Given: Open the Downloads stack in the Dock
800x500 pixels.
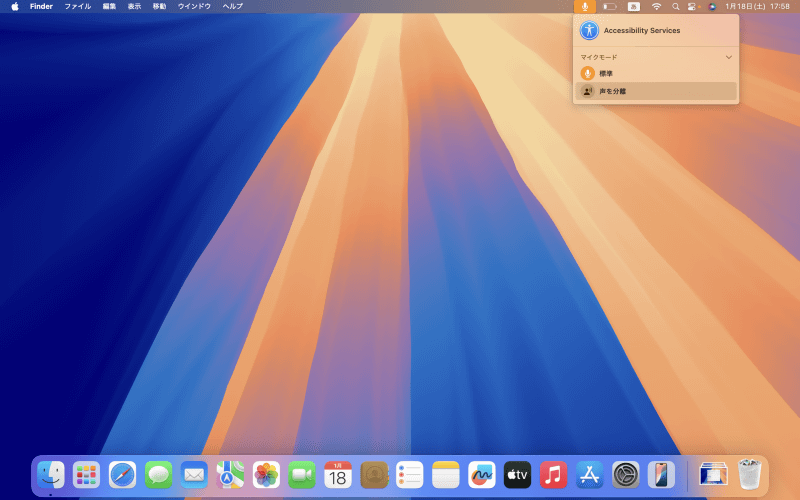Looking at the screenshot, I should [713, 475].
